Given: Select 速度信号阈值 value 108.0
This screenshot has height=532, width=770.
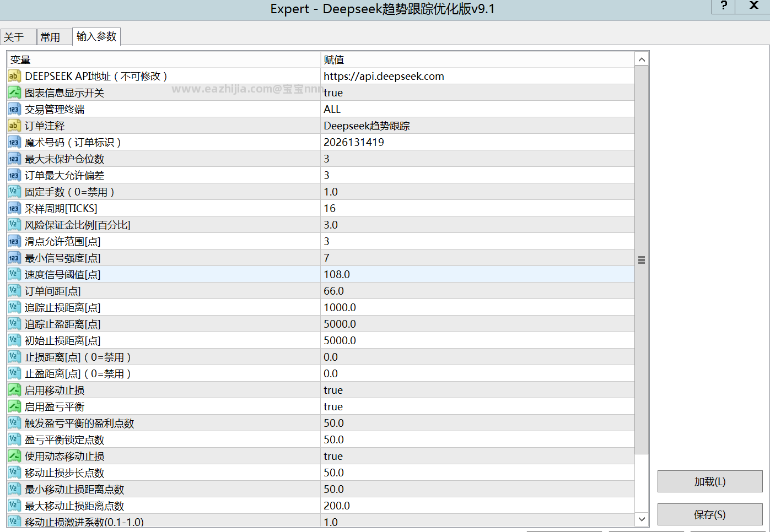Looking at the screenshot, I should coord(477,274).
